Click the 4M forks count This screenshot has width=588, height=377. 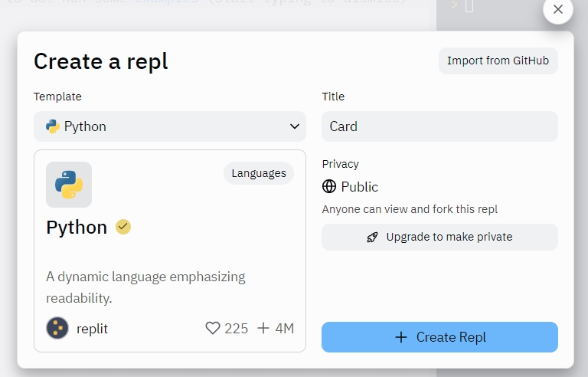point(285,329)
